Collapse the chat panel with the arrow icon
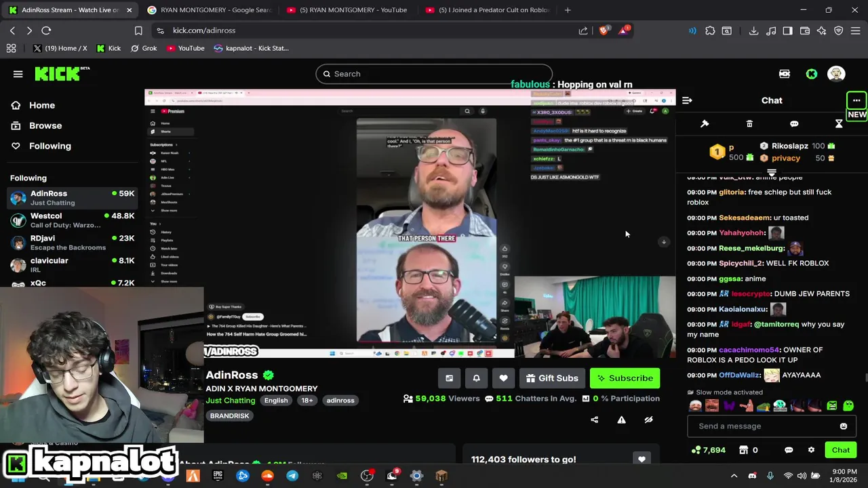 [x=687, y=100]
